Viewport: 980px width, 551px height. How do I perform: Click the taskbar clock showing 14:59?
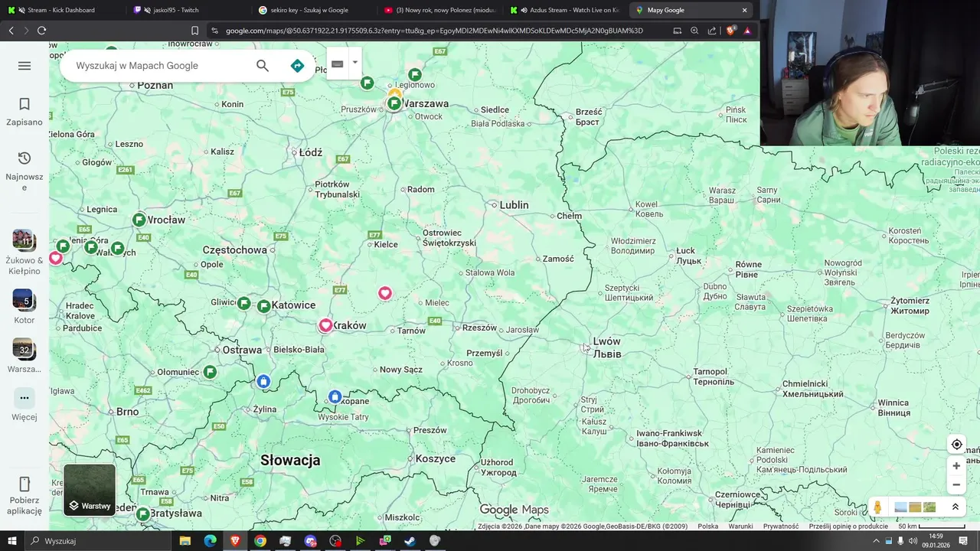click(936, 541)
